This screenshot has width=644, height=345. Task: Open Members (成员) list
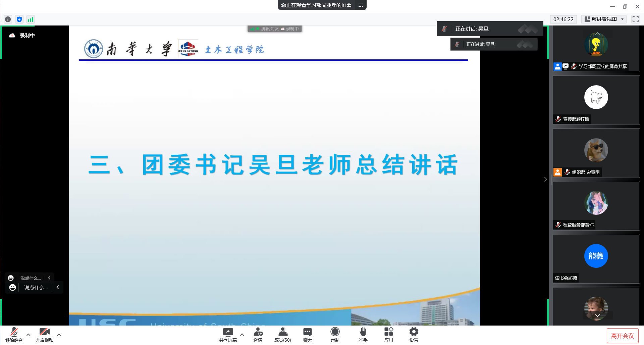coord(283,335)
